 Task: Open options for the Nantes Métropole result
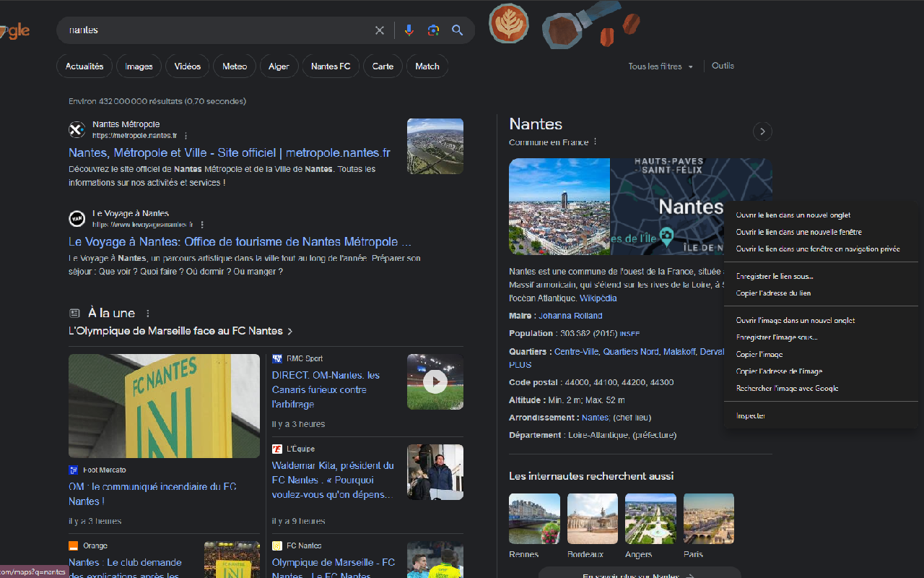coord(186,135)
